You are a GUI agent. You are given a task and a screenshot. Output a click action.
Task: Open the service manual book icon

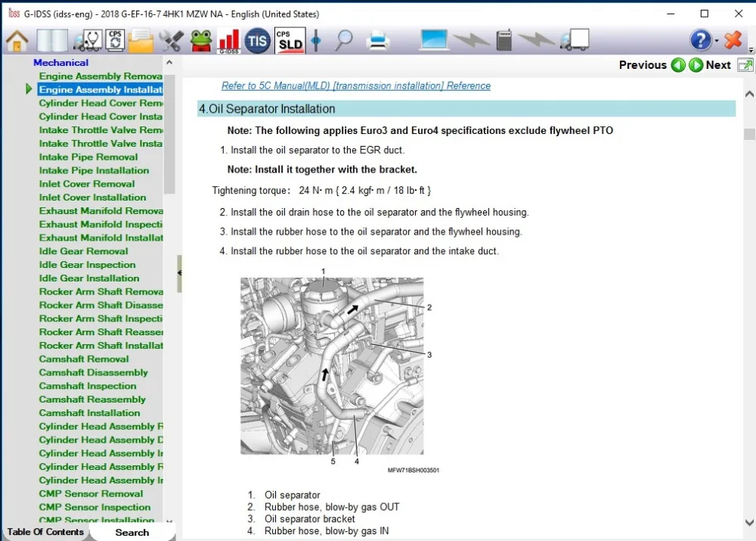coord(52,41)
